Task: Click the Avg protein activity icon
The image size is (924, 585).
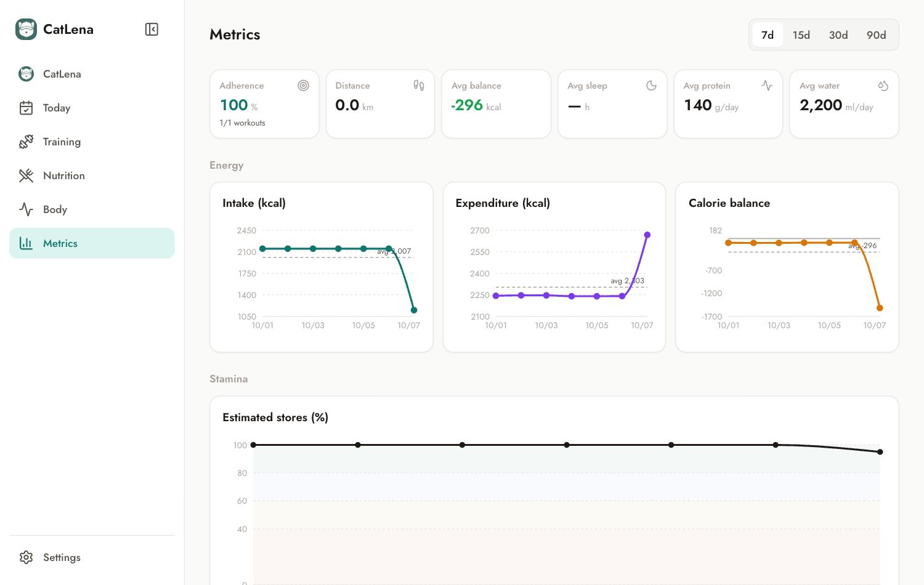Action: [767, 86]
